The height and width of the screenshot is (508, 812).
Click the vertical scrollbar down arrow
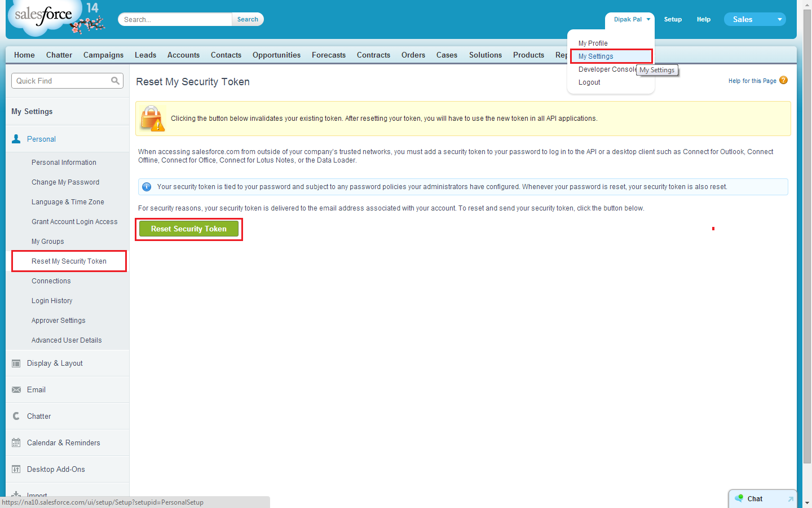807,502
